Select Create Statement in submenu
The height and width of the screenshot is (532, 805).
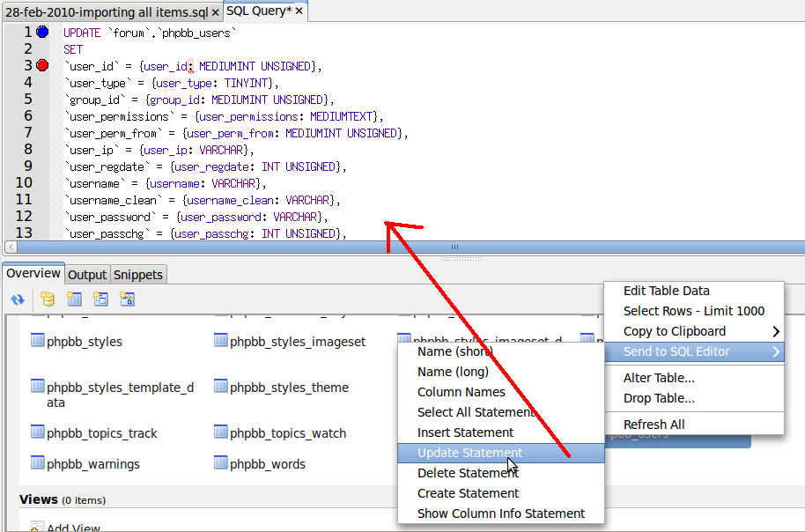pos(500,493)
